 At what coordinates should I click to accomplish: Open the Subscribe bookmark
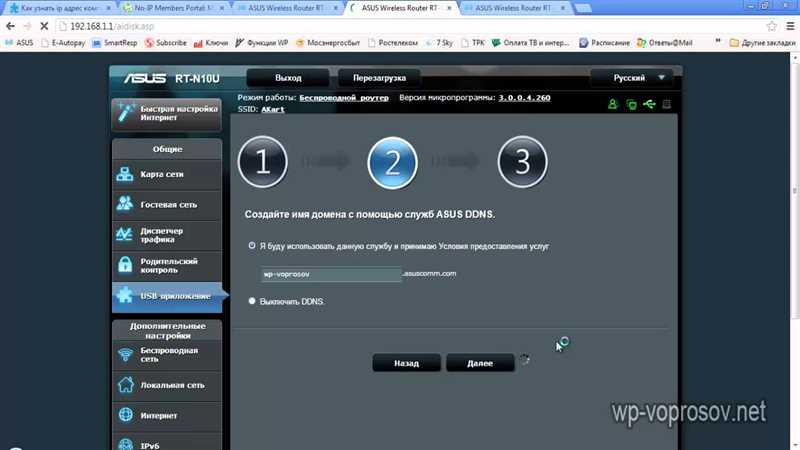166,43
